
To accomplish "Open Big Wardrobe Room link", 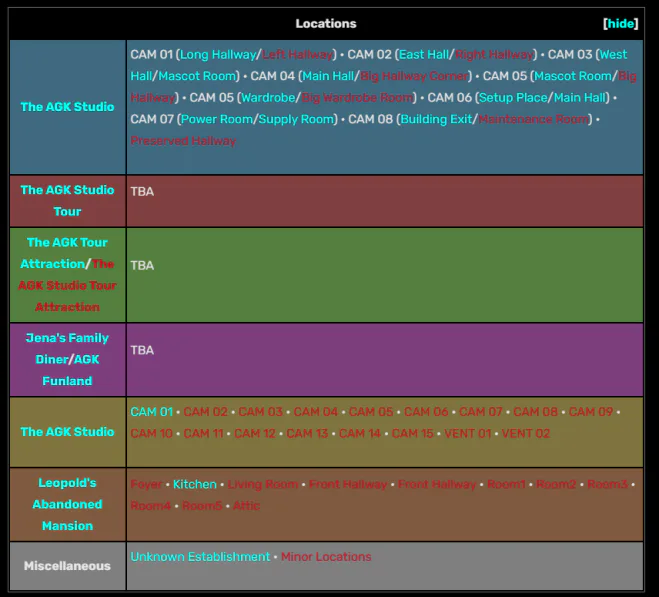I will [x=357, y=98].
